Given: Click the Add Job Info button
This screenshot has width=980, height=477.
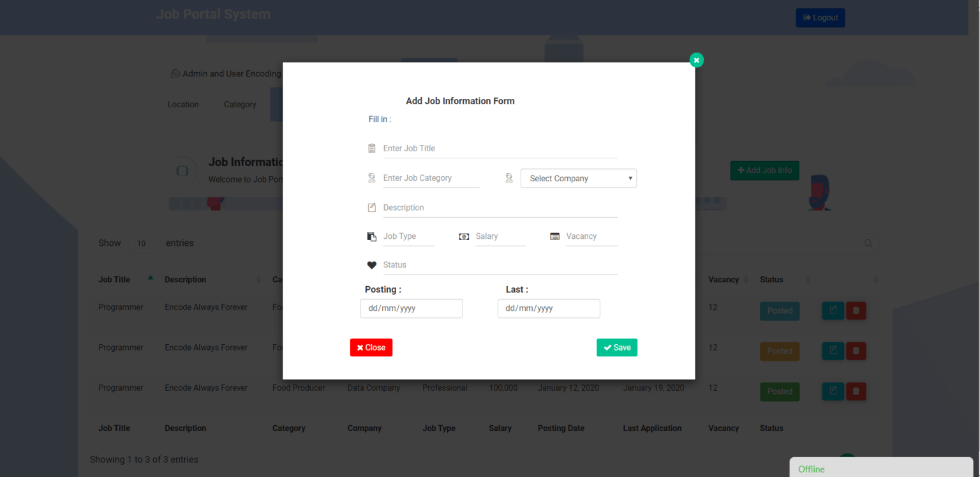Looking at the screenshot, I should tap(764, 170).
